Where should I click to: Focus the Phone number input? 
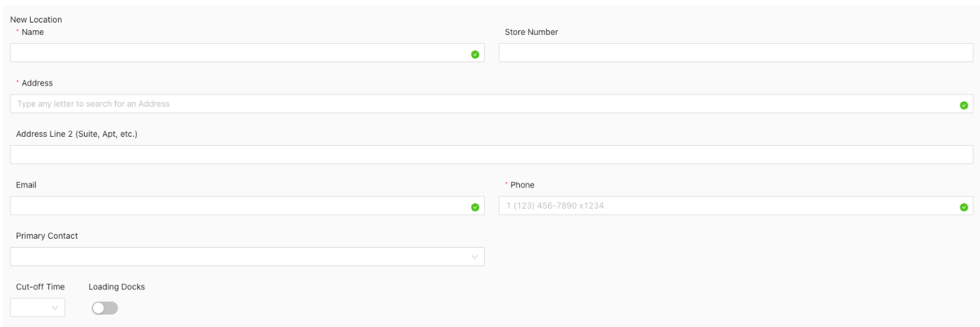pos(725,206)
